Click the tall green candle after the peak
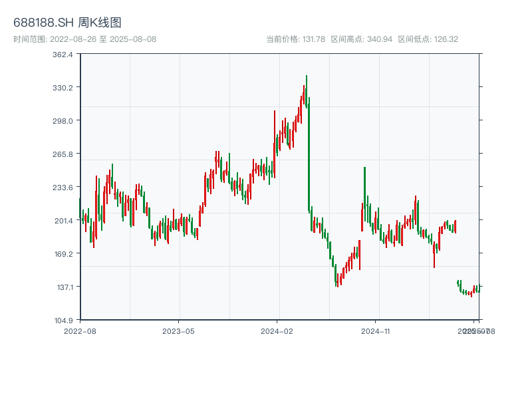Screen dimensions: 532x399 pyautogui.click(x=309, y=153)
